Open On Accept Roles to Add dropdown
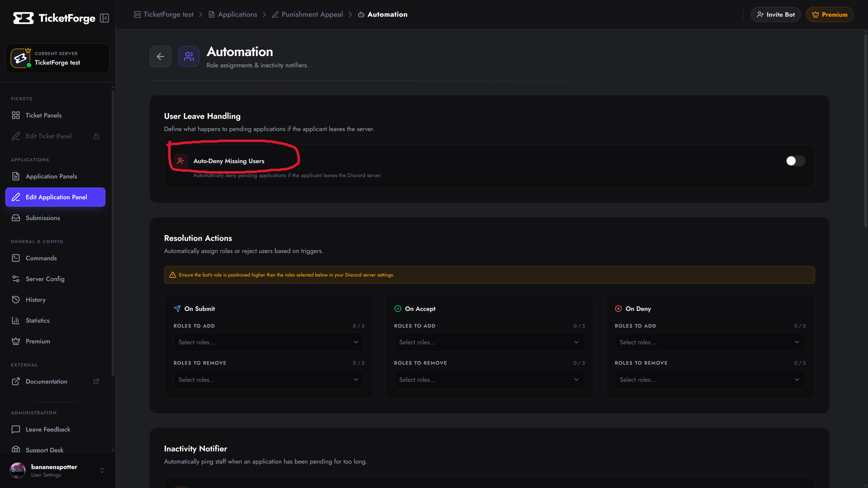This screenshot has height=488, width=868. (x=489, y=342)
